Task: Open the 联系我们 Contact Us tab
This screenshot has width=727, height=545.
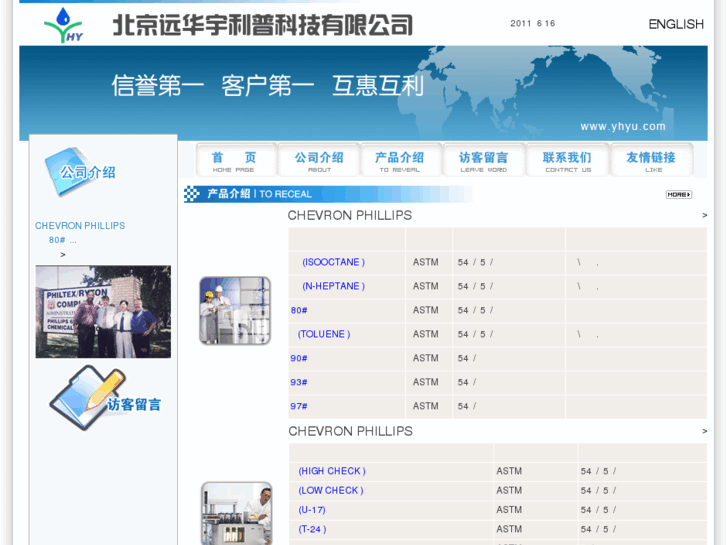Action: click(x=568, y=161)
